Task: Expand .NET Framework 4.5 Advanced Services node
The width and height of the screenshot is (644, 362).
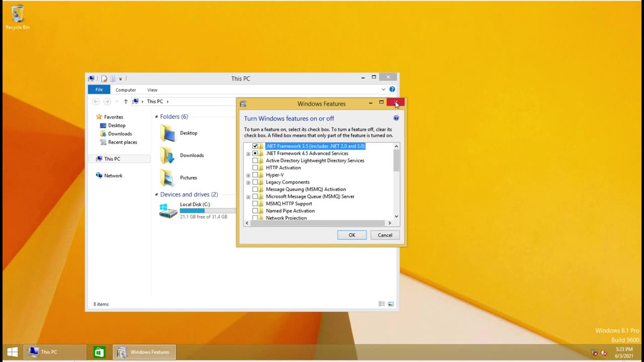Action: pyautogui.click(x=248, y=154)
